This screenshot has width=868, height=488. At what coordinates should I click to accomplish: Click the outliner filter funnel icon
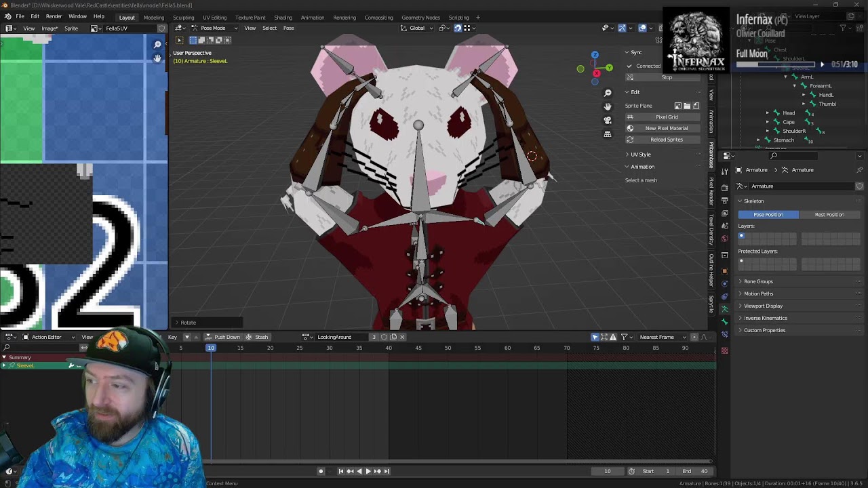[843, 28]
